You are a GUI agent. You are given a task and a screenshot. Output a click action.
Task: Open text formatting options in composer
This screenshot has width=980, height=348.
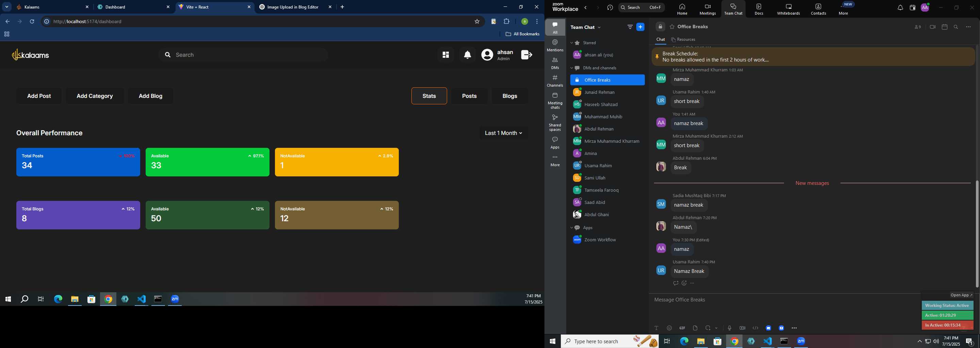click(x=656, y=328)
